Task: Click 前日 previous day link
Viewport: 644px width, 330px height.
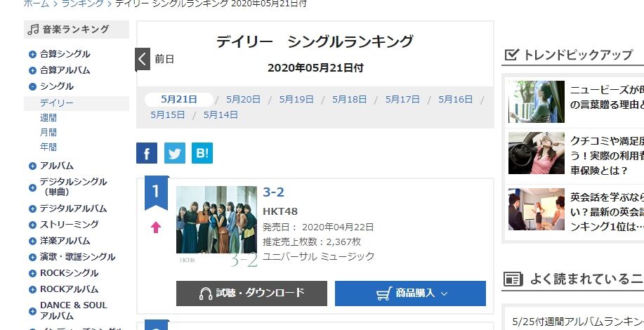Action: pos(164,59)
